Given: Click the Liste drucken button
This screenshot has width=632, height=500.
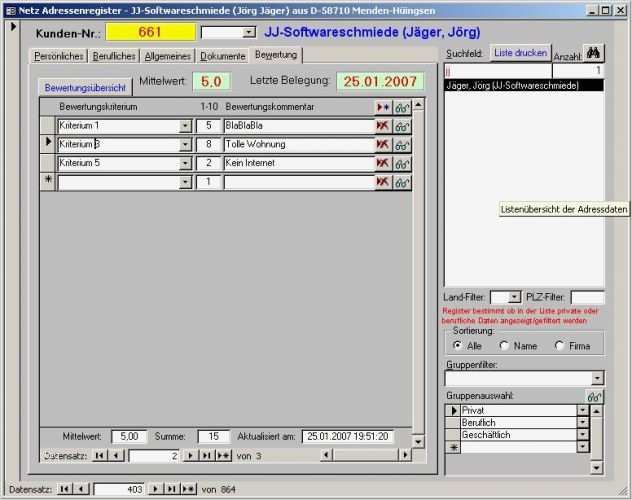Looking at the screenshot, I should pyautogui.click(x=520, y=53).
